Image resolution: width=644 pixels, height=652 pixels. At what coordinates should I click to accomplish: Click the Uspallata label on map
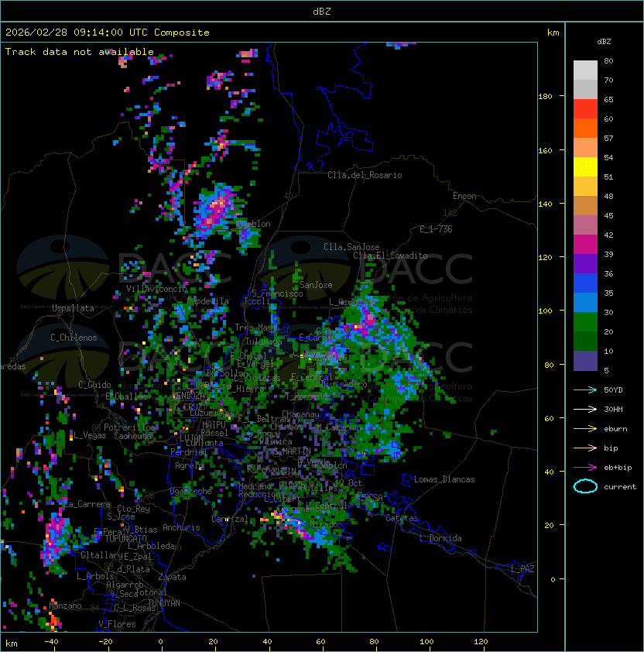point(73,308)
